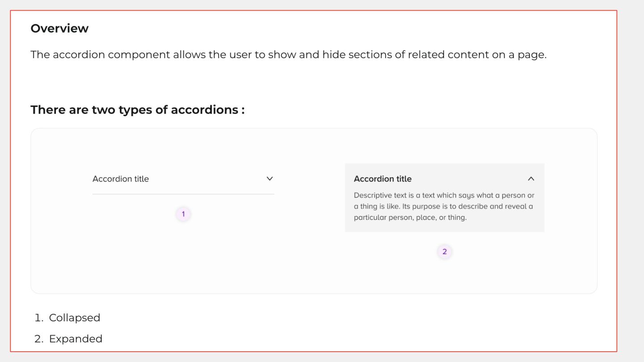The width and height of the screenshot is (644, 362).
Task: Click the list number '2.' marker
Action: click(39, 339)
